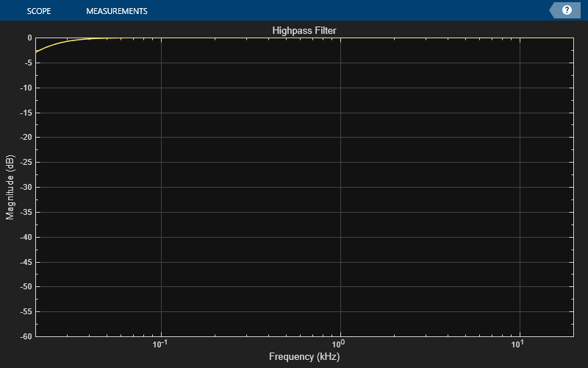Select the Magnitude (dB) axis label
588x368 pixels.
click(x=10, y=187)
